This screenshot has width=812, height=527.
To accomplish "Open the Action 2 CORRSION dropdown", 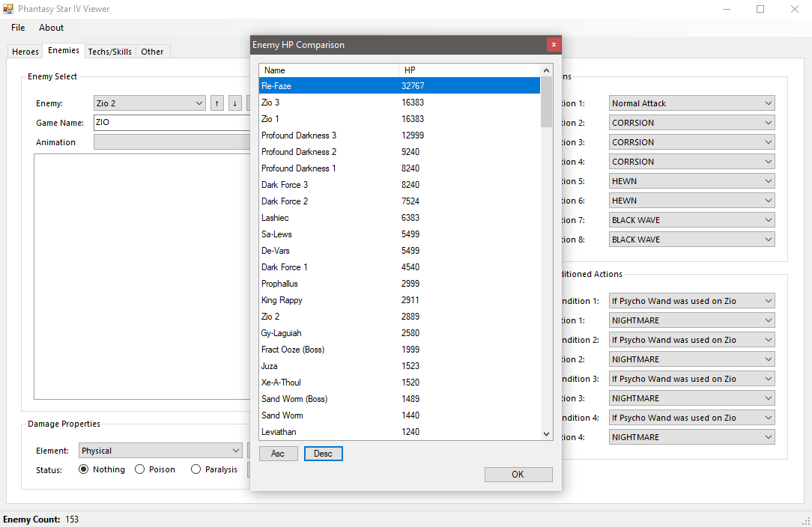I will click(x=692, y=123).
